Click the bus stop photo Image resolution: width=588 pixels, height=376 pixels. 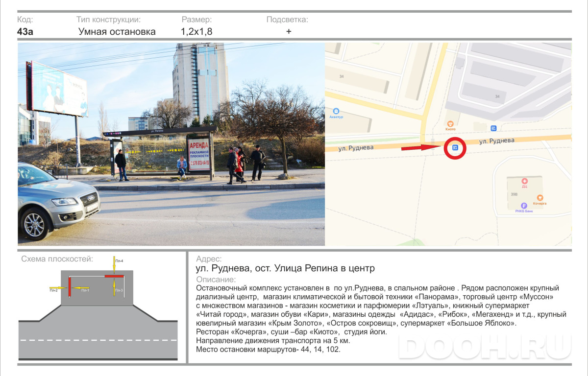pyautogui.click(x=171, y=144)
